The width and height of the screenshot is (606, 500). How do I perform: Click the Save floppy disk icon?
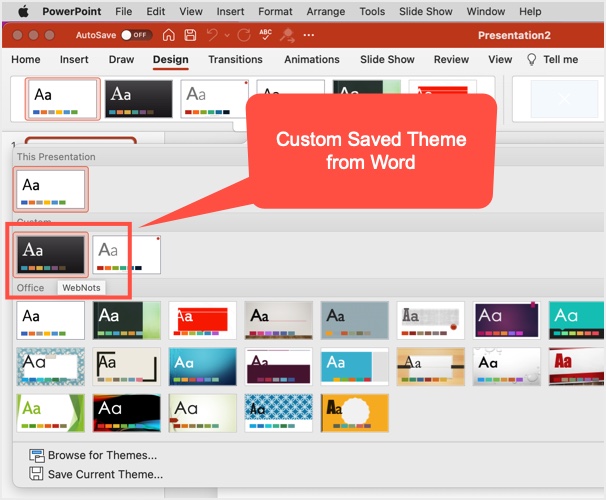(190, 35)
